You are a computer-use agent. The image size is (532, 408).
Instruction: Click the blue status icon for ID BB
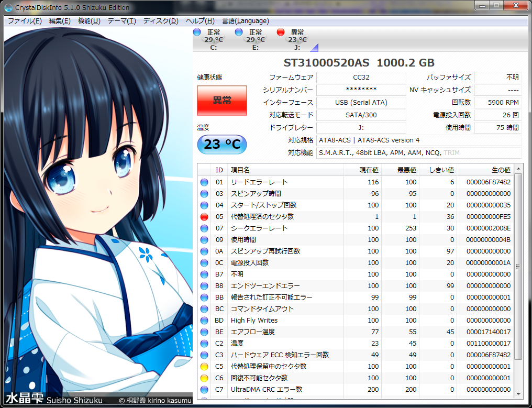coord(204,297)
